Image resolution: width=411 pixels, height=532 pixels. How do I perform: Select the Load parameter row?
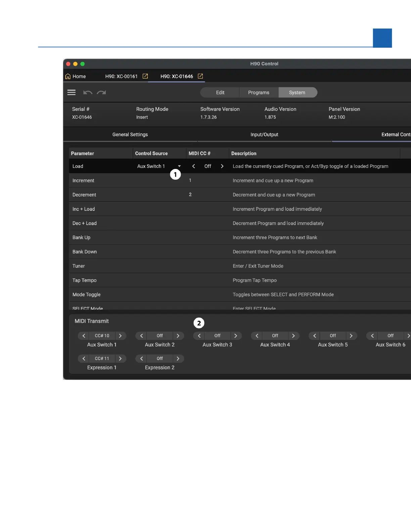click(x=240, y=166)
